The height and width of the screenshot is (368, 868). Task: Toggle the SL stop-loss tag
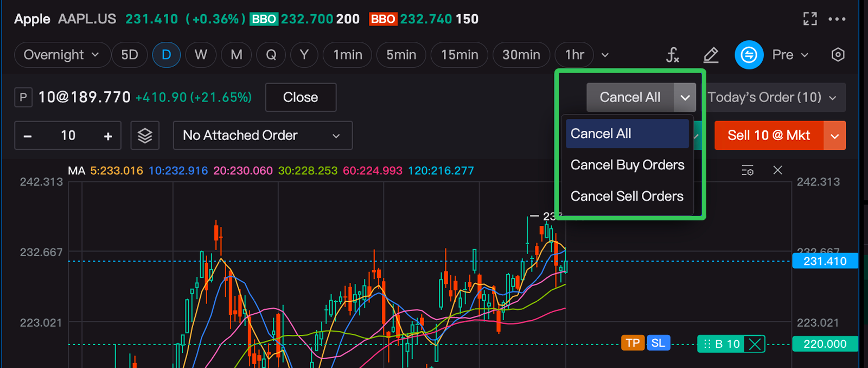(658, 343)
